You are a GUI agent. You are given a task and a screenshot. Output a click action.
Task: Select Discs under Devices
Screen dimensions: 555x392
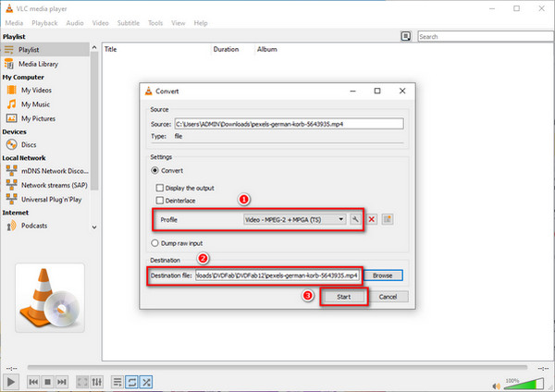coord(29,145)
